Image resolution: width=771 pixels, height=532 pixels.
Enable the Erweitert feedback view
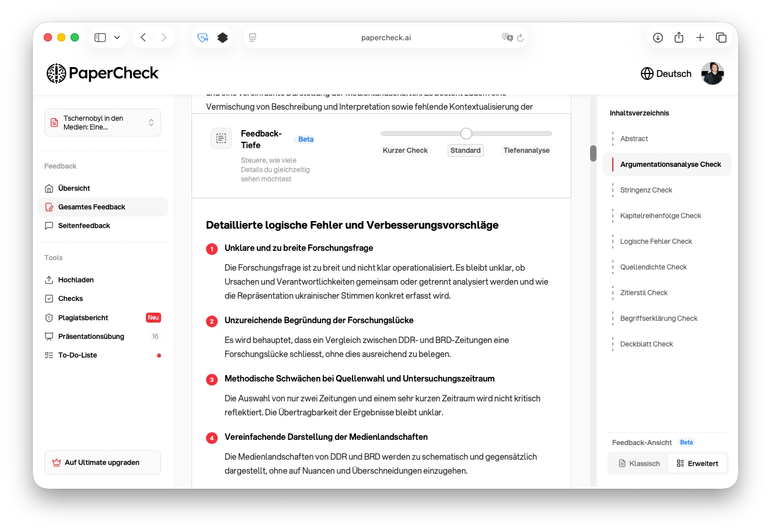coord(697,463)
